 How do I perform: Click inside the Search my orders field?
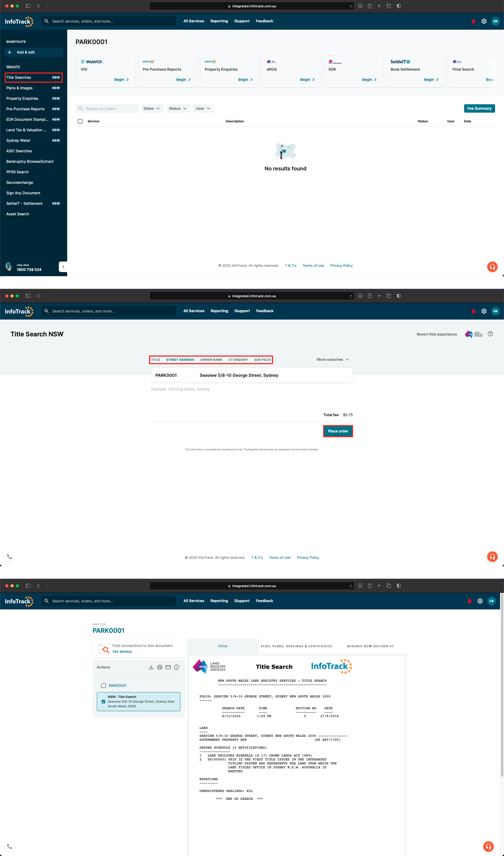click(107, 108)
